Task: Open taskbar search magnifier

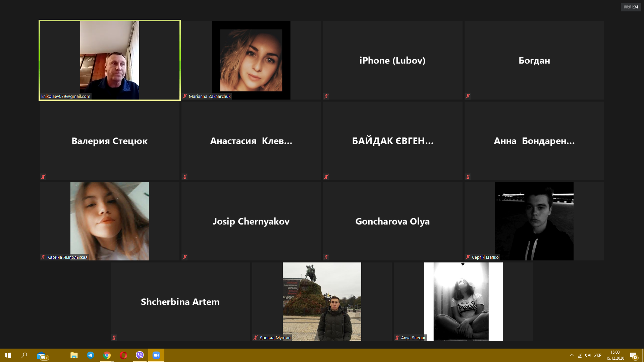Action: [24, 355]
